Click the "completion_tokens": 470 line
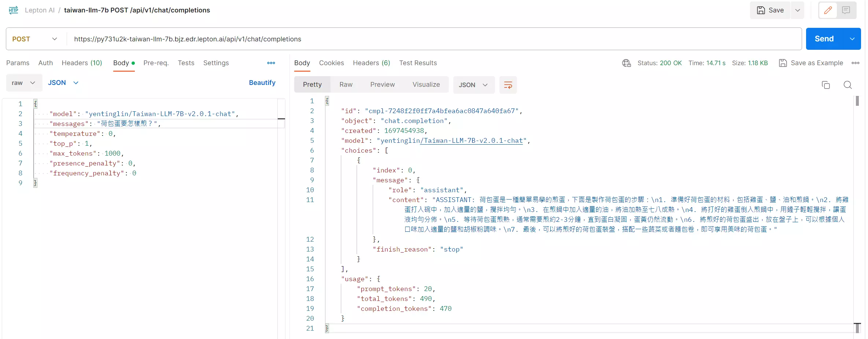Viewport: 868px width, 339px height. click(404, 309)
